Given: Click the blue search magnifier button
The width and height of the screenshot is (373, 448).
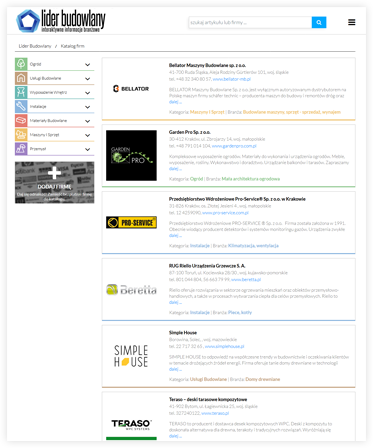Looking at the screenshot, I should tap(319, 22).
